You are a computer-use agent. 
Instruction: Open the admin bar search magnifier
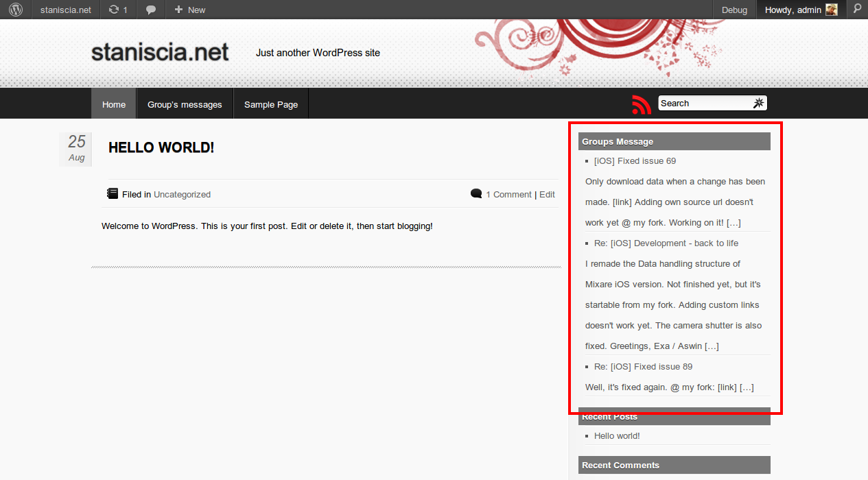click(857, 10)
